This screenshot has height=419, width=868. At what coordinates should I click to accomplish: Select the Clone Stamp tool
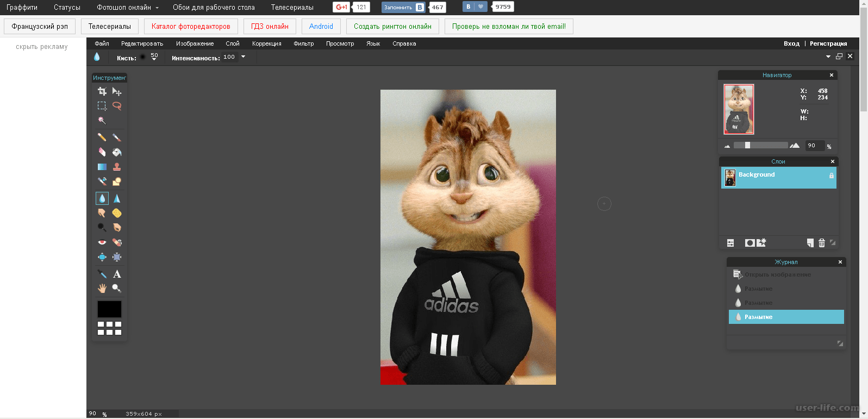pos(117,167)
